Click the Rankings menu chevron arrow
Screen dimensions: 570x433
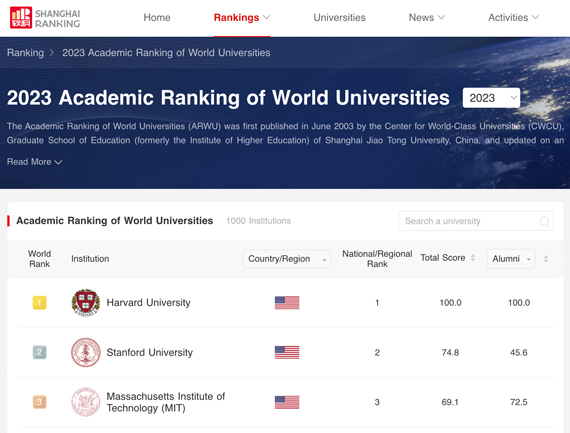coord(266,17)
